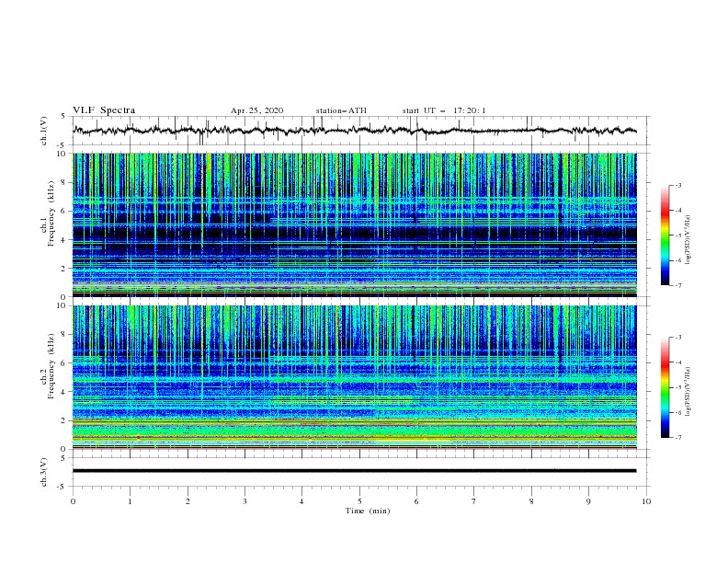Click the station=ATH label
Viewport: 728px width, 563px height.
tap(341, 110)
